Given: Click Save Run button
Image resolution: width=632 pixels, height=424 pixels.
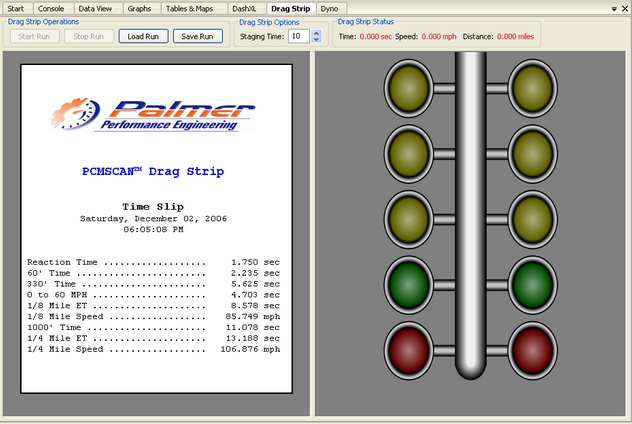Looking at the screenshot, I should point(198,36).
